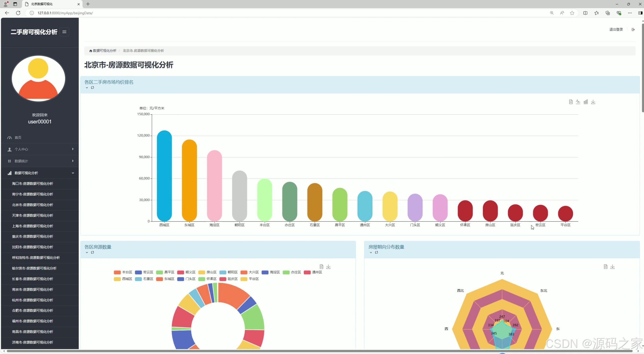Click the 退出登录 link
Screen dimensions: 644x354
[x=616, y=29]
